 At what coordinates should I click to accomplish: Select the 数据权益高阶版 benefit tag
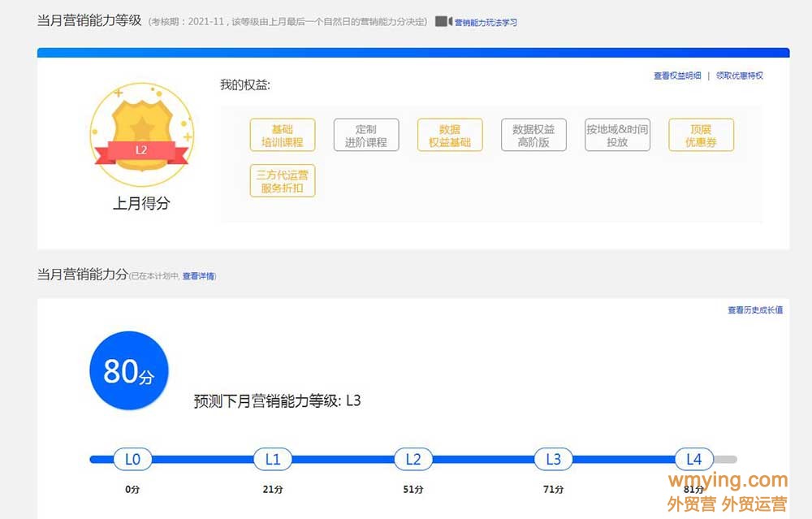pos(533,135)
